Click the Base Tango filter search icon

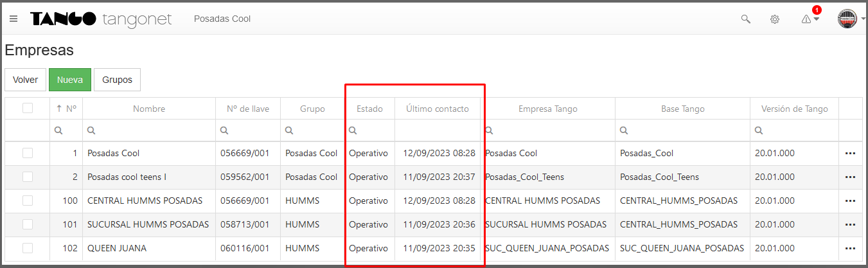pos(624,130)
